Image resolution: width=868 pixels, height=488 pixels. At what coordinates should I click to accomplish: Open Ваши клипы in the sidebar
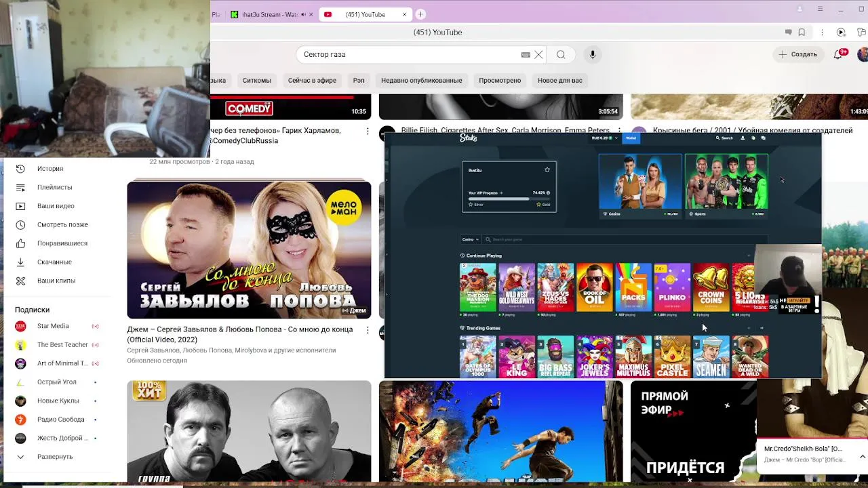(56, 281)
